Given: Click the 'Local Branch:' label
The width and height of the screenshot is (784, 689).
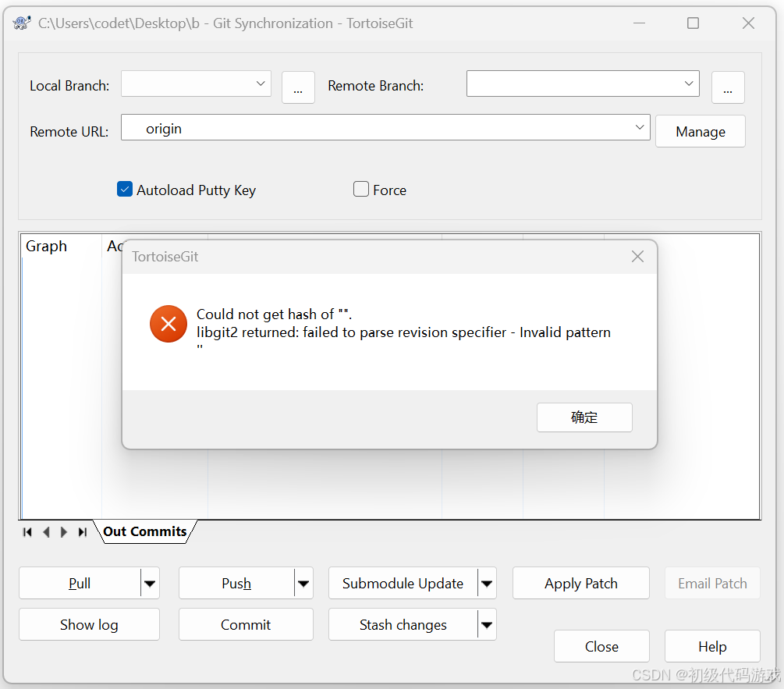Looking at the screenshot, I should (69, 86).
